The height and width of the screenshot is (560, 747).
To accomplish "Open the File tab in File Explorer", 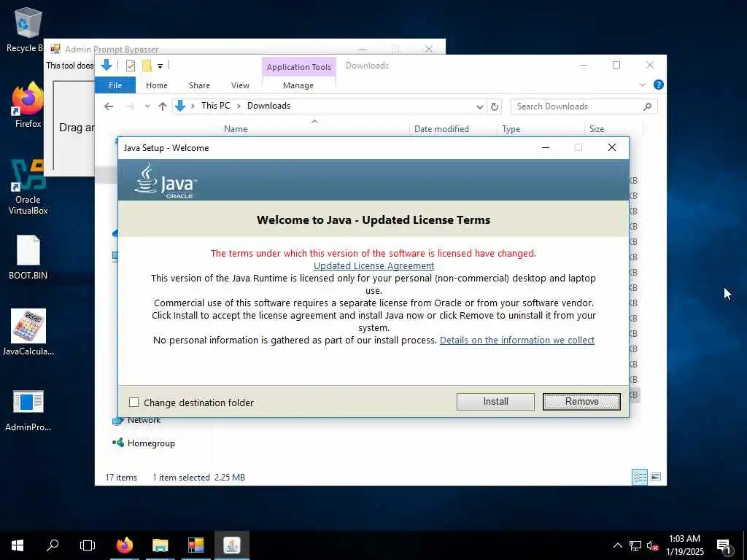I will 115,85.
